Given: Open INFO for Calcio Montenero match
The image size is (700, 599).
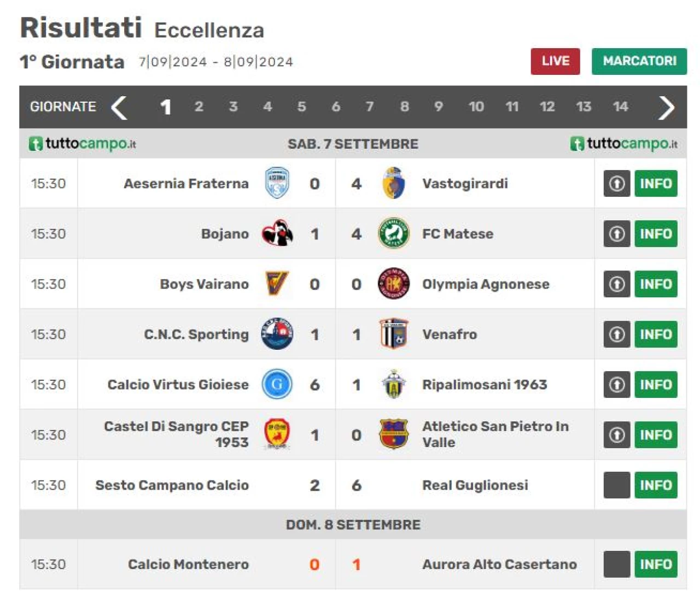Looking at the screenshot, I should [656, 565].
